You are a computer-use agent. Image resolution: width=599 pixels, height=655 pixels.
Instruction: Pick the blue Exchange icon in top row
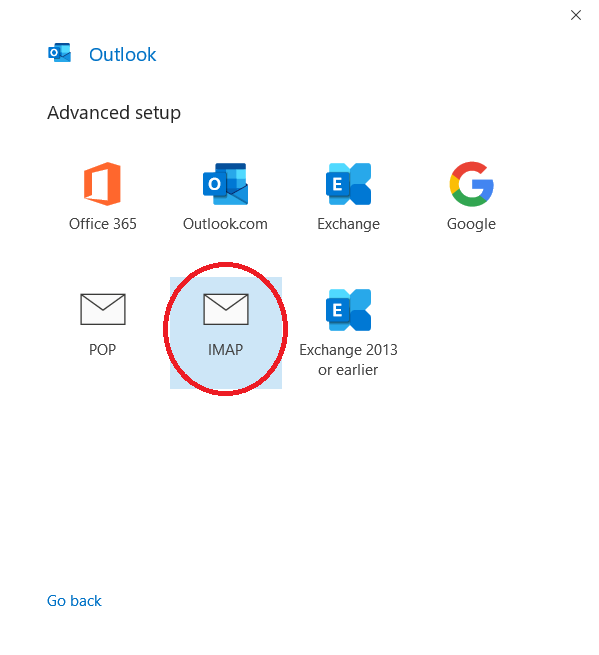[x=348, y=184]
